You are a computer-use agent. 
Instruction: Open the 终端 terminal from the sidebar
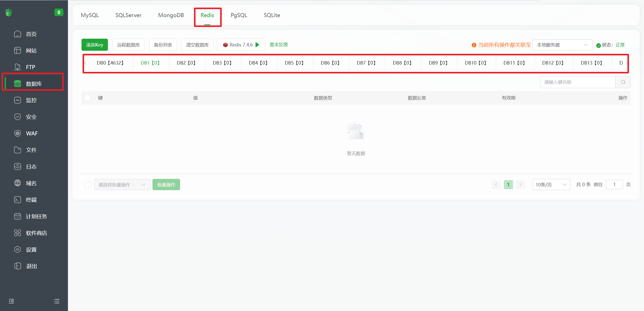(31, 199)
